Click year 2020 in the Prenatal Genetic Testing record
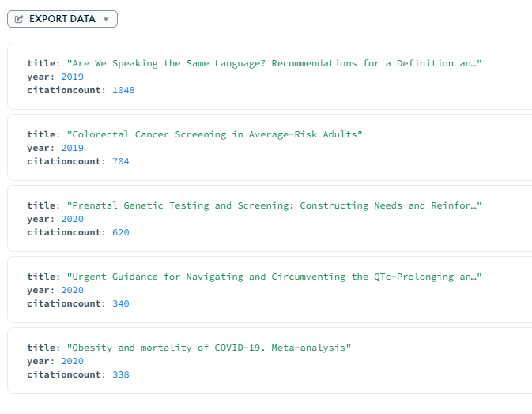The image size is (532, 414). click(x=72, y=220)
